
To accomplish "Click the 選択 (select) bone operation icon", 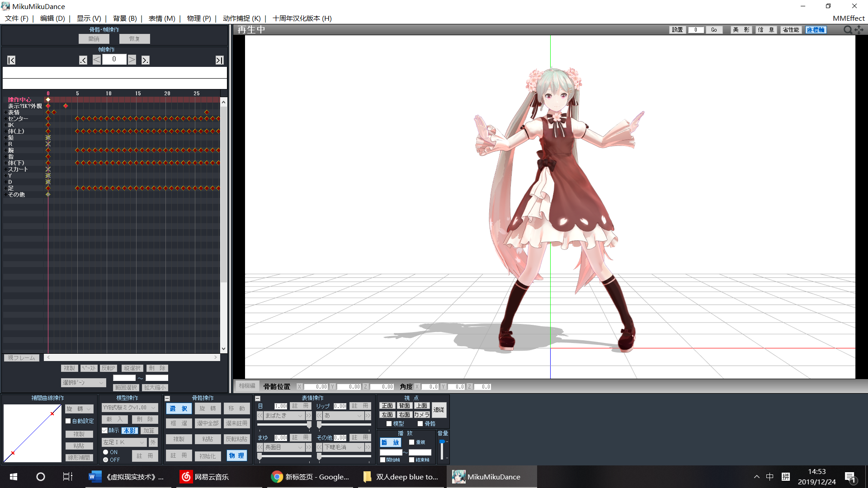I will 179,408.
